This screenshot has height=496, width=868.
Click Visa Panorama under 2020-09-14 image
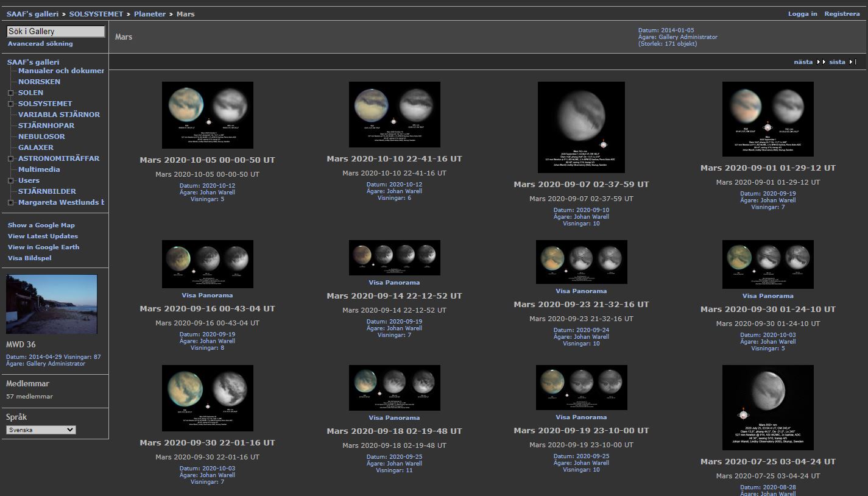click(394, 283)
